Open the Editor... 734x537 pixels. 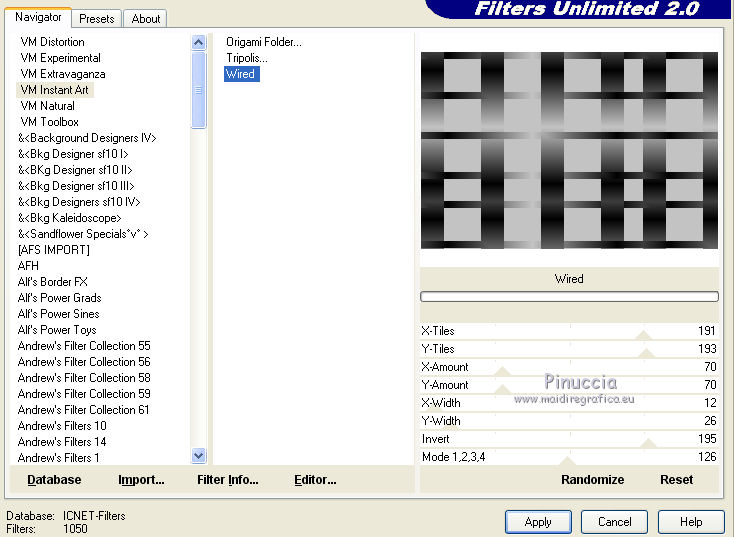[x=315, y=479]
